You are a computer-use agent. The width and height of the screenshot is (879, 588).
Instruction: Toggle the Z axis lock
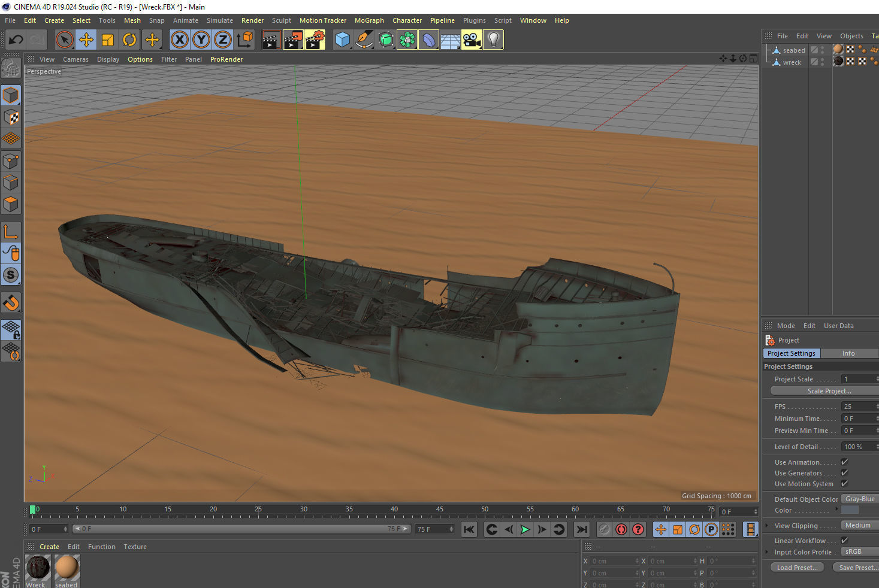point(222,40)
